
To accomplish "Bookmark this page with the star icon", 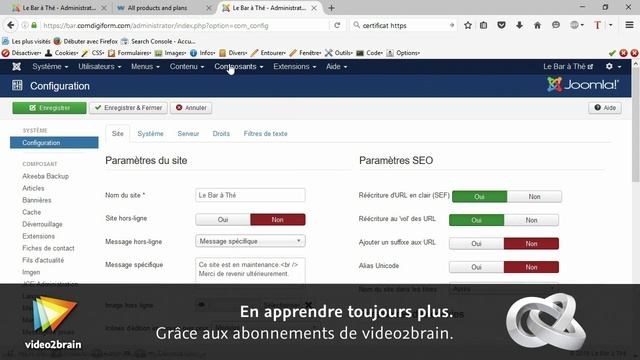I will [468, 25].
